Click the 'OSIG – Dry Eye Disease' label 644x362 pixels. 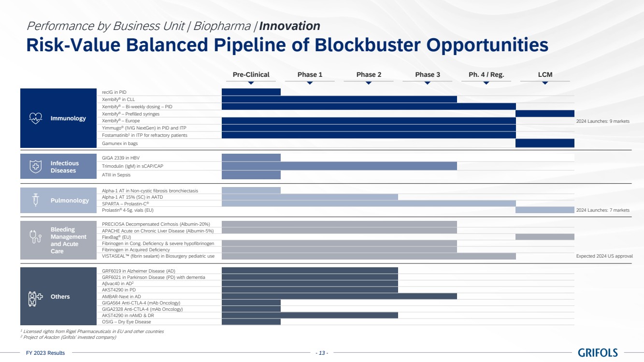127,322
